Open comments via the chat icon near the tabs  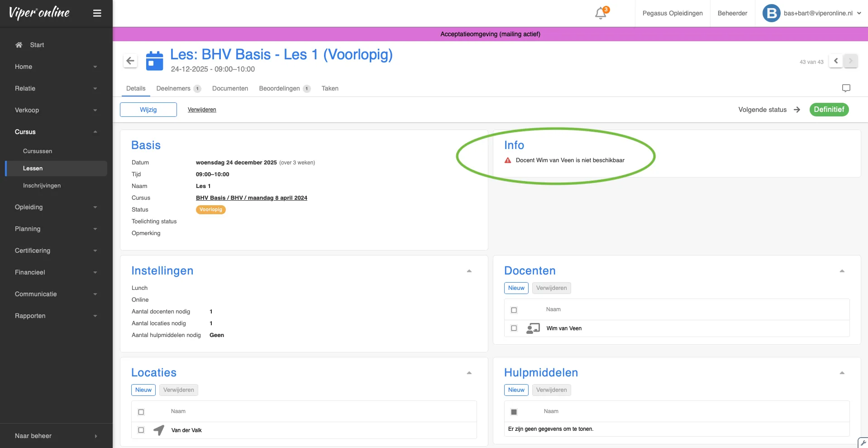coord(846,88)
